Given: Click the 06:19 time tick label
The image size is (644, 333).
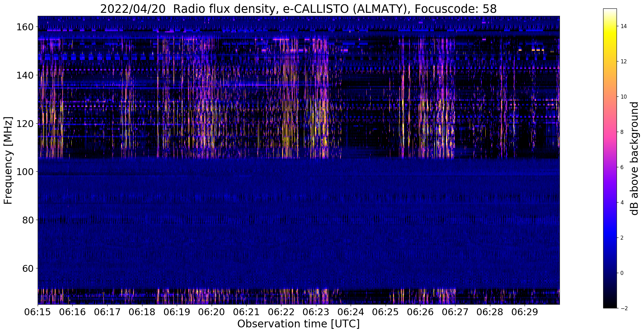Looking at the screenshot, I should 177,312.
